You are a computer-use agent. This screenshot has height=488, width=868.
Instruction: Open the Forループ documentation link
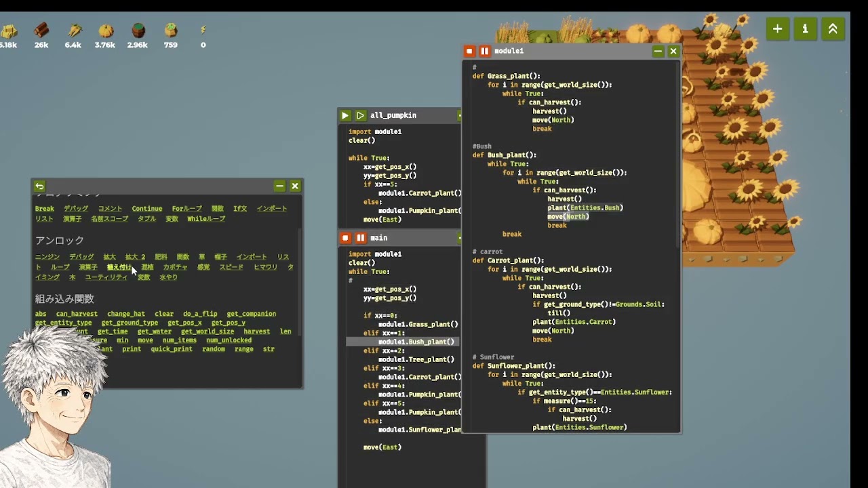[x=186, y=209]
